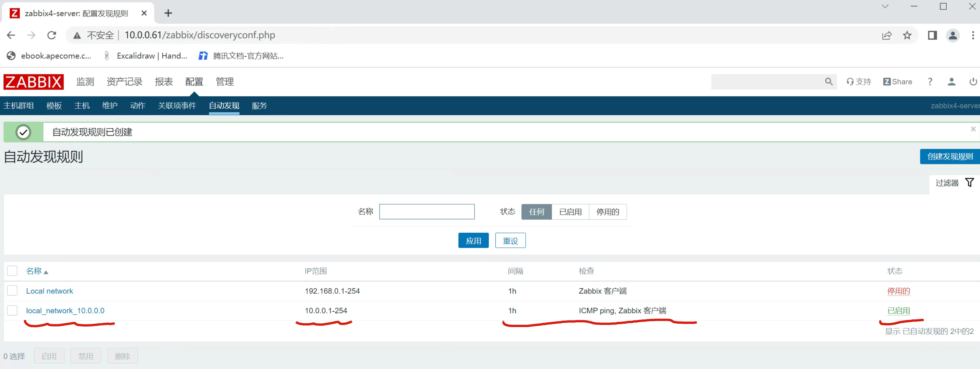Click the browser reload icon

coord(52,35)
